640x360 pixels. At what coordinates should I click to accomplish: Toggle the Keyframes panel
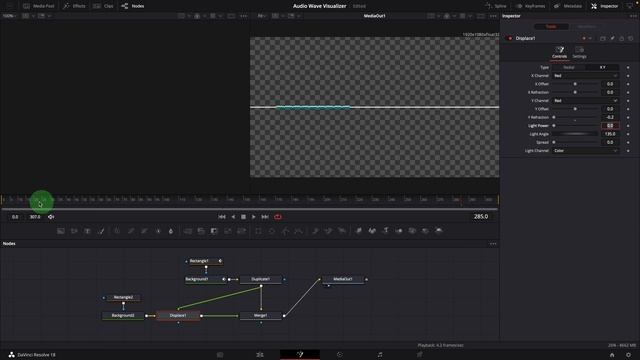pyautogui.click(x=531, y=6)
